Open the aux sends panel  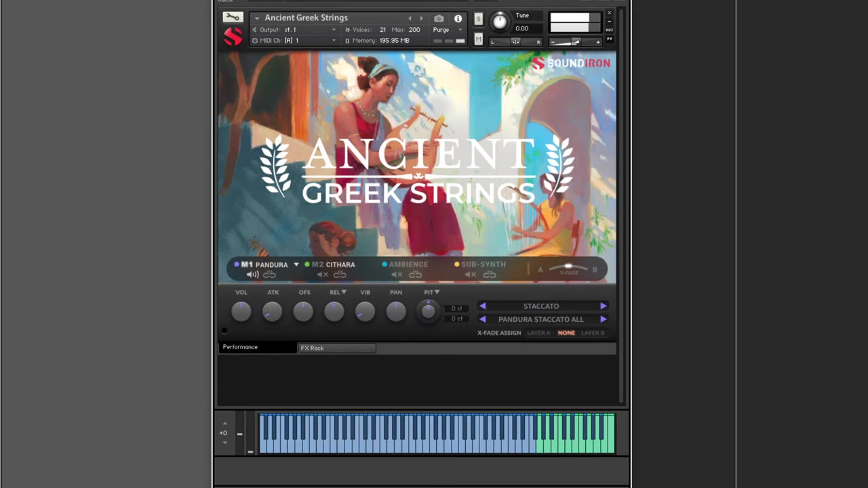[609, 30]
